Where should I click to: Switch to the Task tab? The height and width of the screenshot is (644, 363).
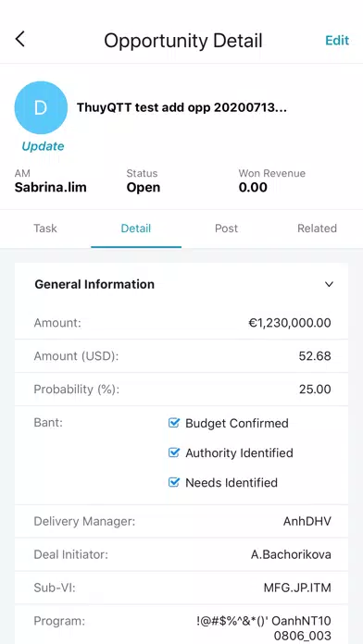(45, 229)
